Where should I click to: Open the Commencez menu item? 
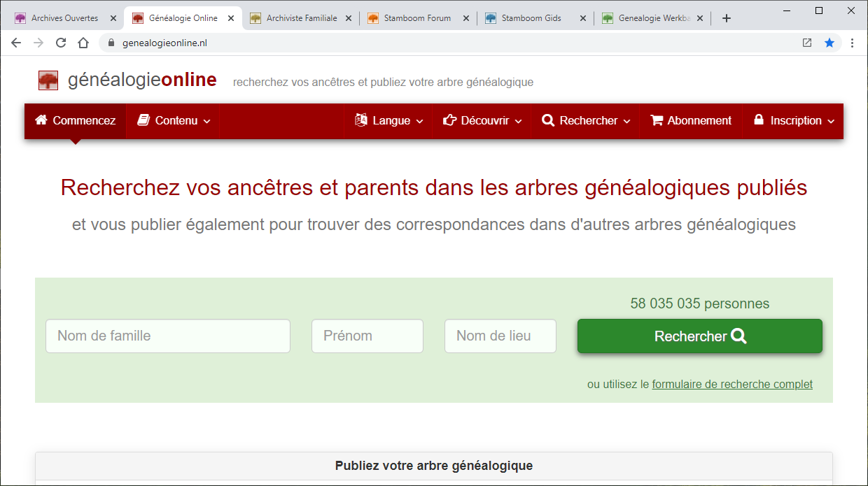click(x=76, y=120)
